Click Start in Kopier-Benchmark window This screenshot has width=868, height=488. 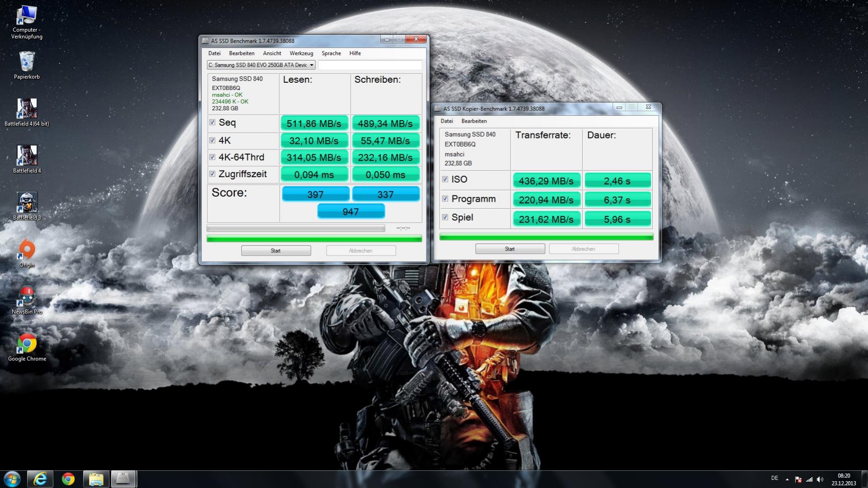[510, 249]
